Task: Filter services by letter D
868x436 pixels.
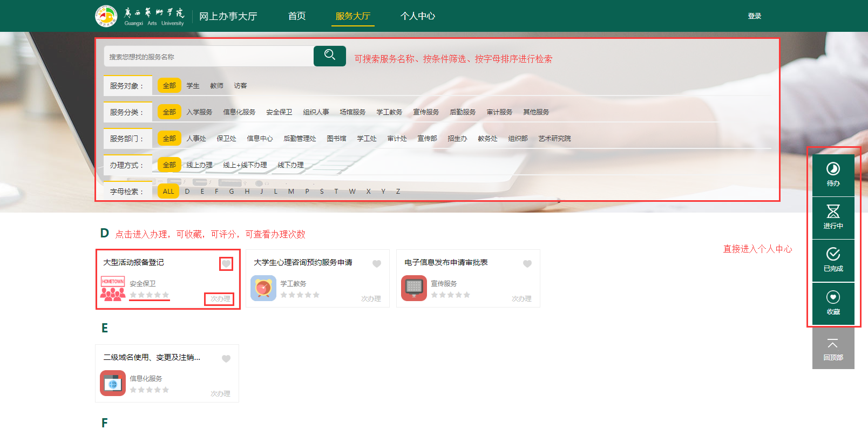Action: click(187, 191)
